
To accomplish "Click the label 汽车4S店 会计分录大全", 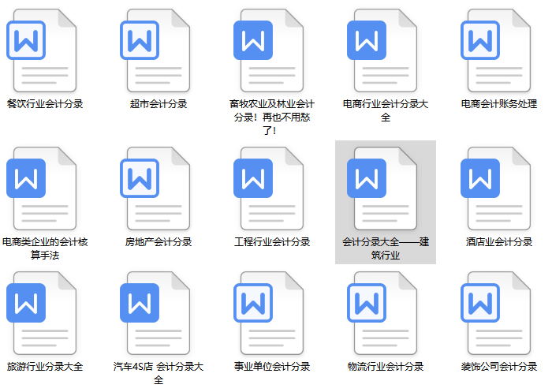I will [x=159, y=373].
